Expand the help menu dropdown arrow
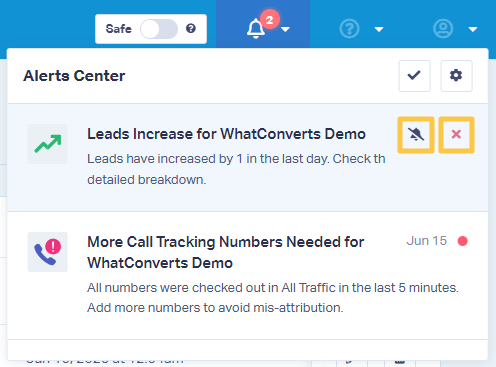The width and height of the screenshot is (496, 367). (x=379, y=30)
